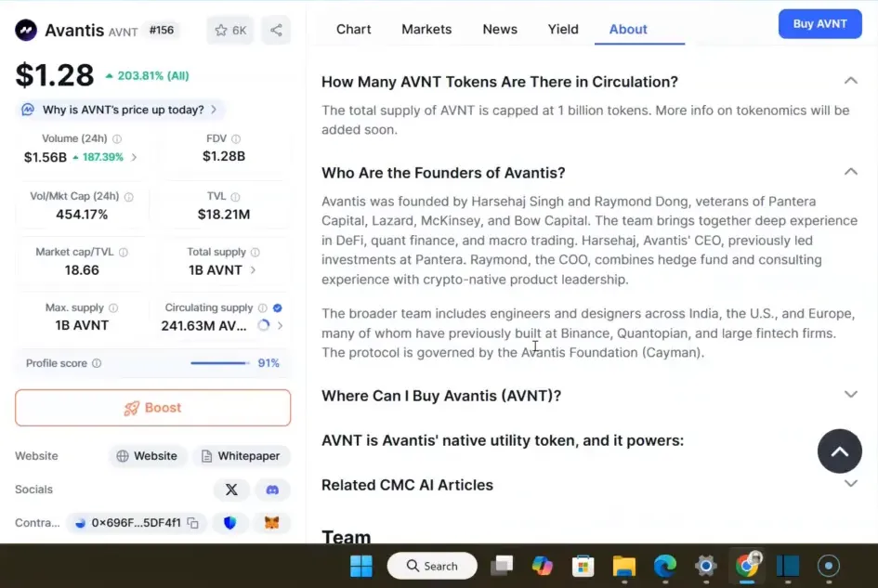
Task: Click the Buy AVNT button
Action: click(819, 24)
